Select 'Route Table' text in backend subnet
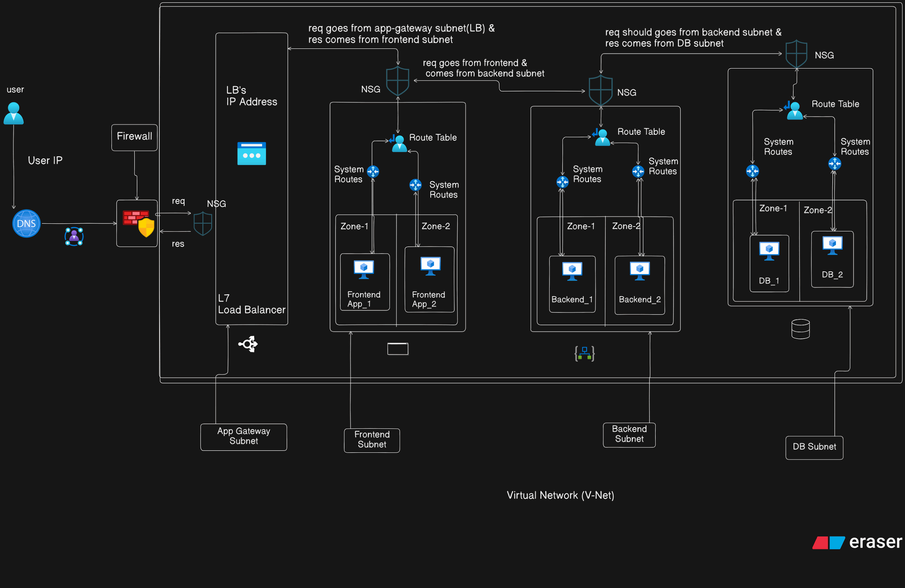Viewport: 905px width, 588px height. [642, 131]
